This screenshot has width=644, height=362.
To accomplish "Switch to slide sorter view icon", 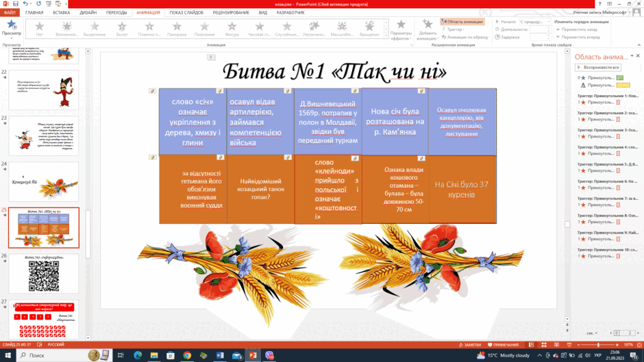I will (544, 345).
